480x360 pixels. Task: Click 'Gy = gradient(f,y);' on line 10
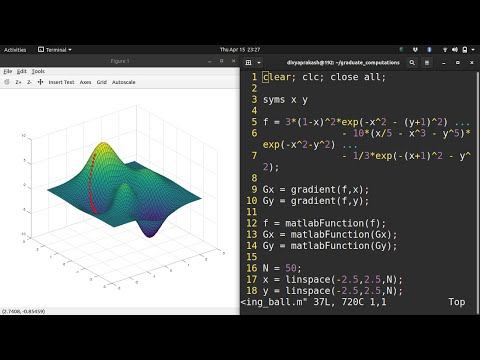coord(316,201)
